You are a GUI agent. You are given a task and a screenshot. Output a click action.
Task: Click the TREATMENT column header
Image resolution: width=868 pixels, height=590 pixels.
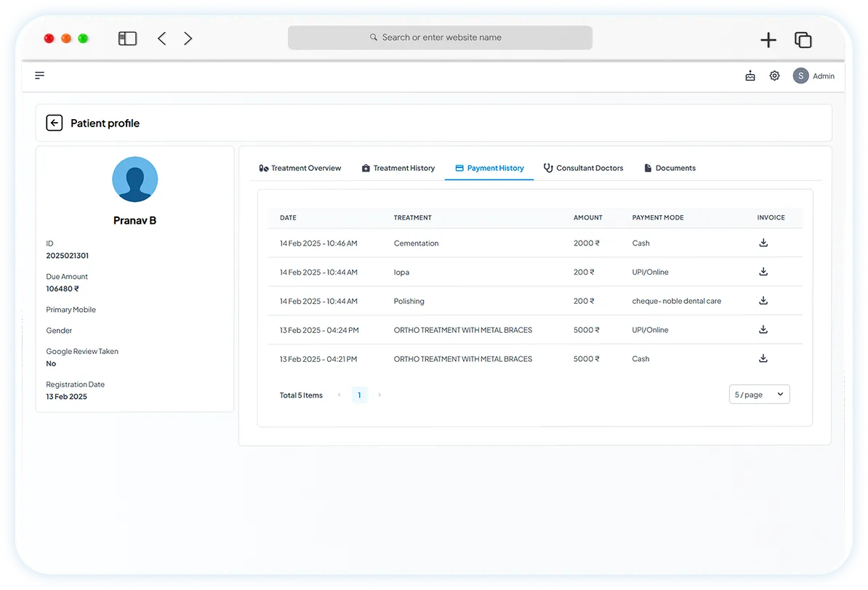[412, 218]
